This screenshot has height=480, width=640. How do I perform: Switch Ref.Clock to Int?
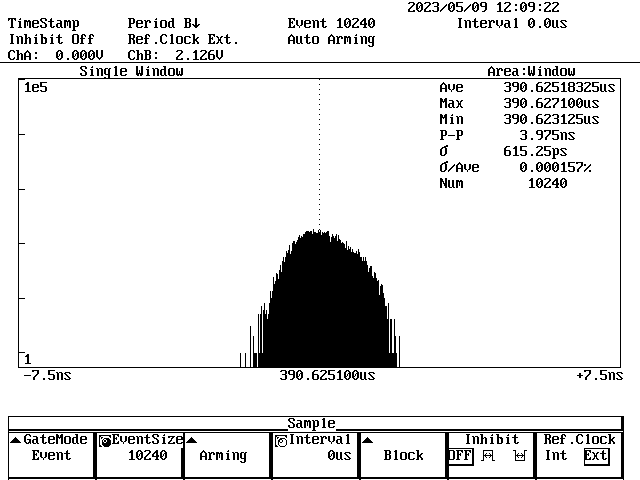(556, 456)
